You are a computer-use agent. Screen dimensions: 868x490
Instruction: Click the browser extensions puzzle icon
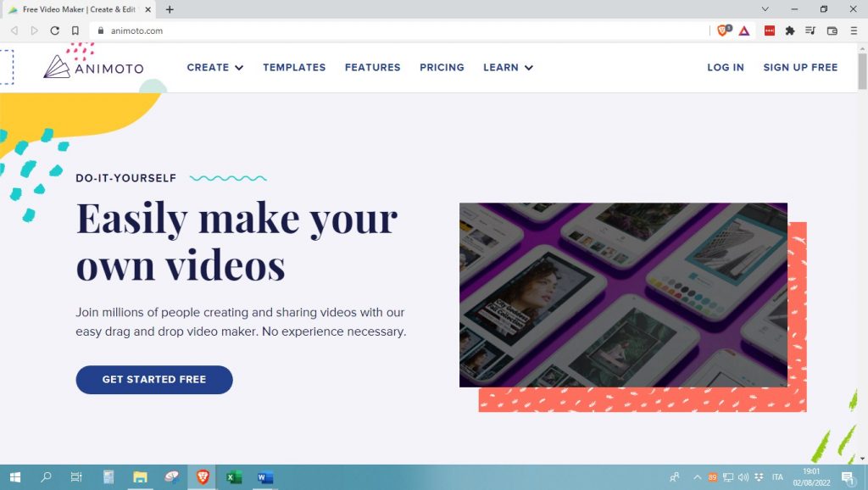[x=789, y=31]
